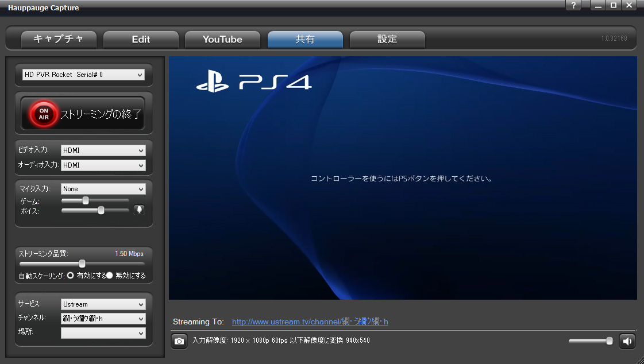Open help with the question mark icon
Image resolution: width=644 pixels, height=364 pixels.
pos(573,5)
